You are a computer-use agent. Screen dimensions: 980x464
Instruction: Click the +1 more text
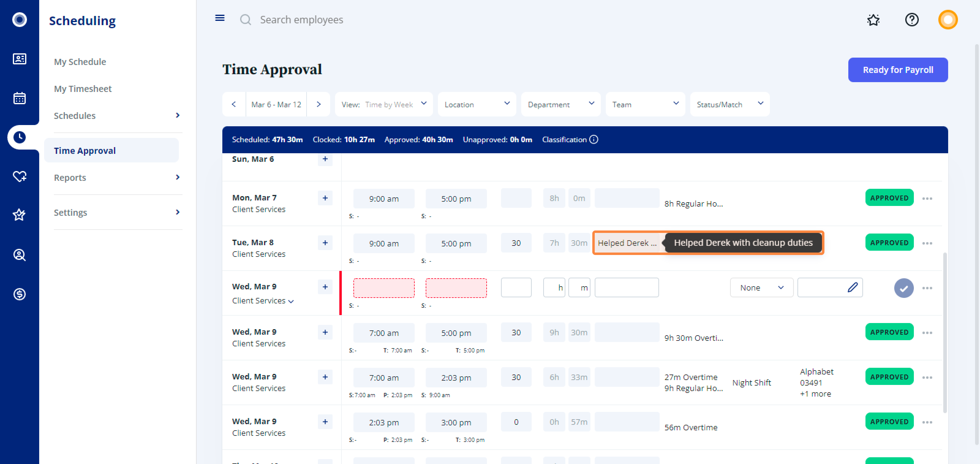(x=815, y=394)
